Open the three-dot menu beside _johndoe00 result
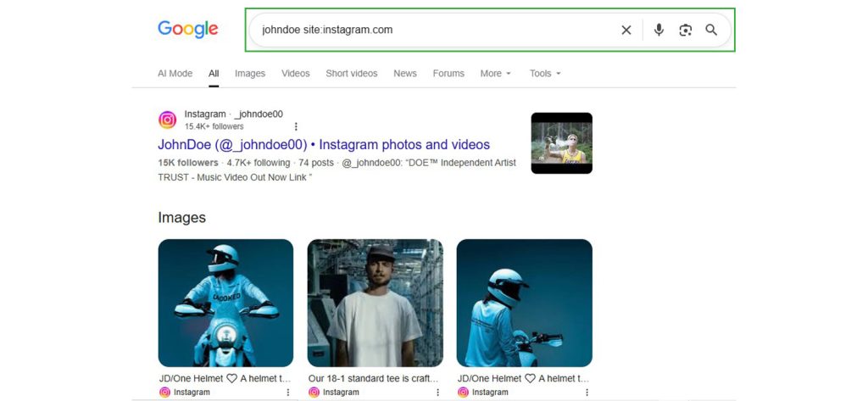Image resolution: width=868 pixels, height=401 pixels. 296,126
